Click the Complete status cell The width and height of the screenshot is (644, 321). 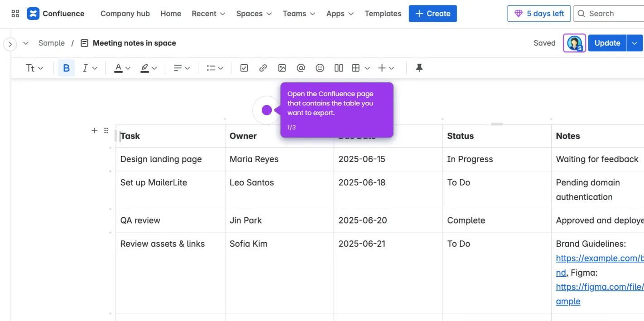(x=497, y=220)
